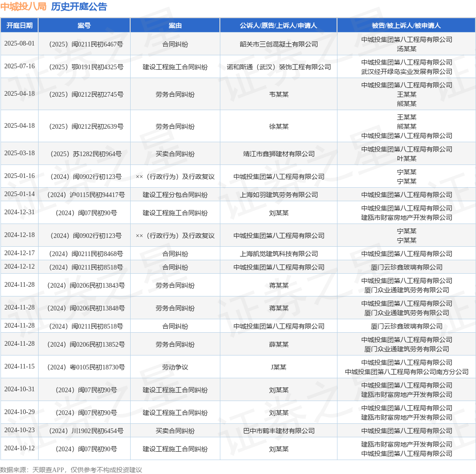Viewport: 476px width, 474px height.
Task: Click the 案由 column header
Action: pos(175,26)
